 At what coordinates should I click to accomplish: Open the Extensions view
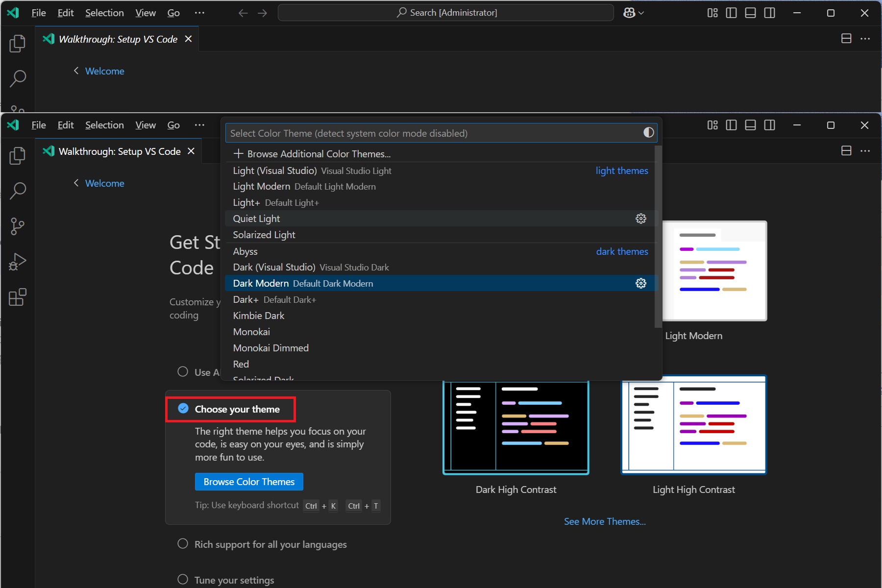coord(18,297)
